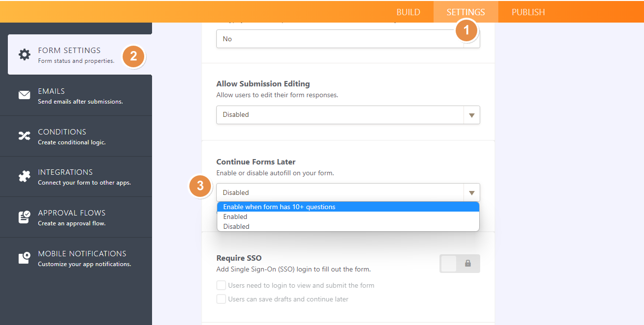644x325 pixels.
Task: Click 'Add Single Sign-On (SSO) login' description text
Action: [x=293, y=270]
